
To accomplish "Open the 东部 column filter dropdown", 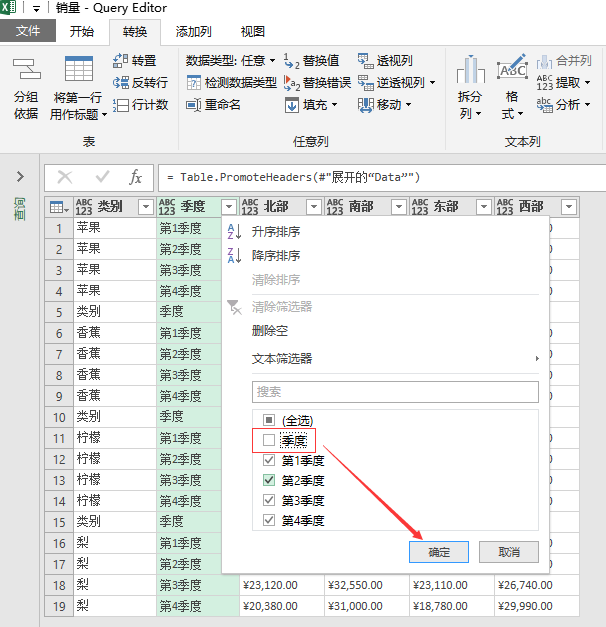I will [484, 207].
